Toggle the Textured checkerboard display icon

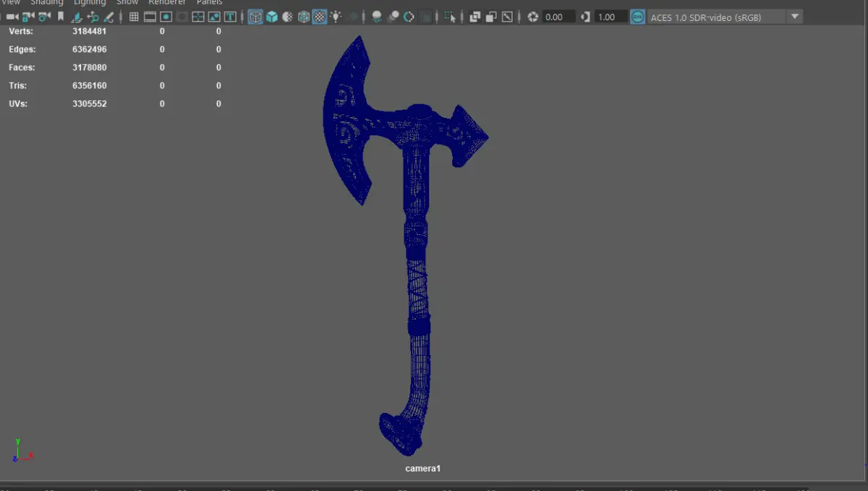(320, 17)
